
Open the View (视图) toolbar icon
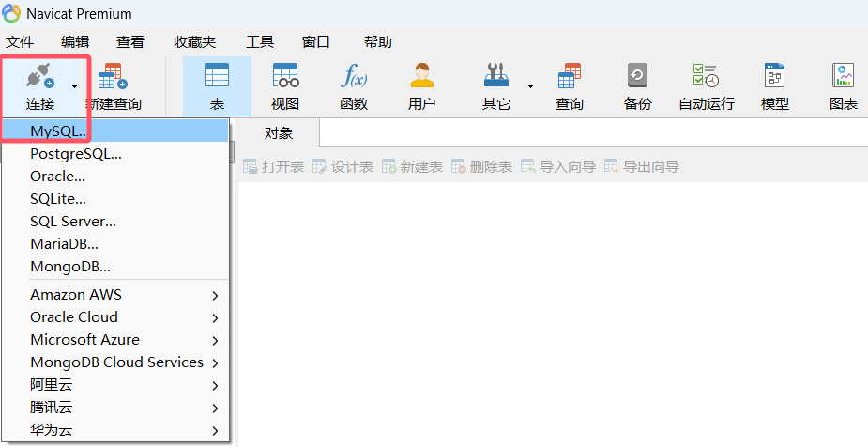285,75
